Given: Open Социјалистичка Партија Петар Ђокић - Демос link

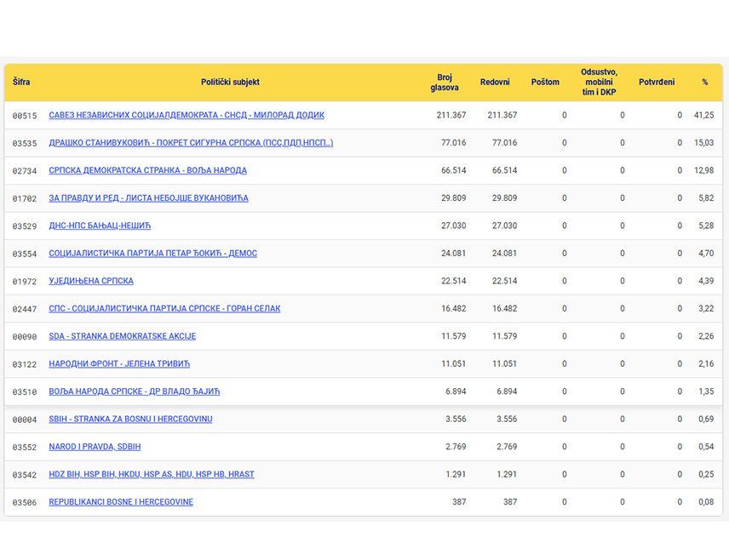Looking at the screenshot, I should [x=153, y=254].
